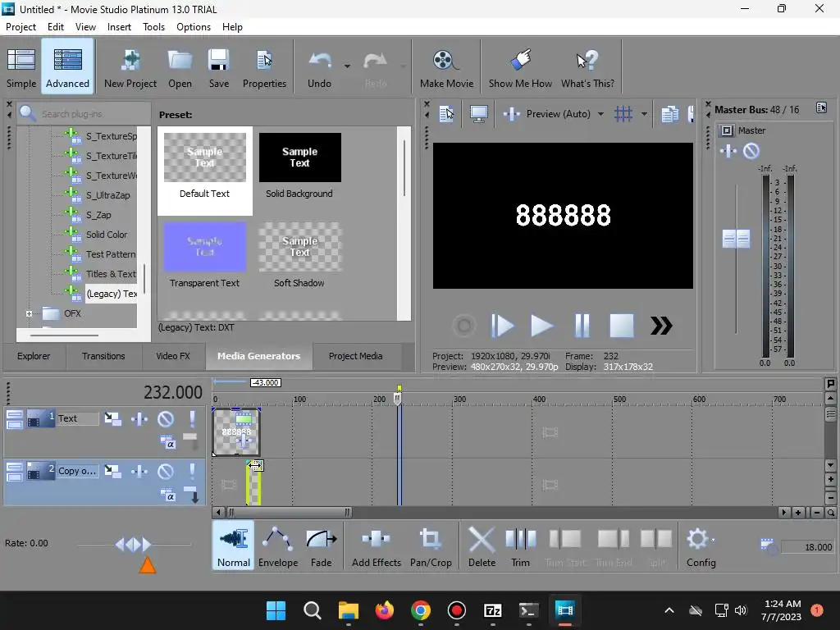Stop the preview playback
840x630 pixels.
622,326
